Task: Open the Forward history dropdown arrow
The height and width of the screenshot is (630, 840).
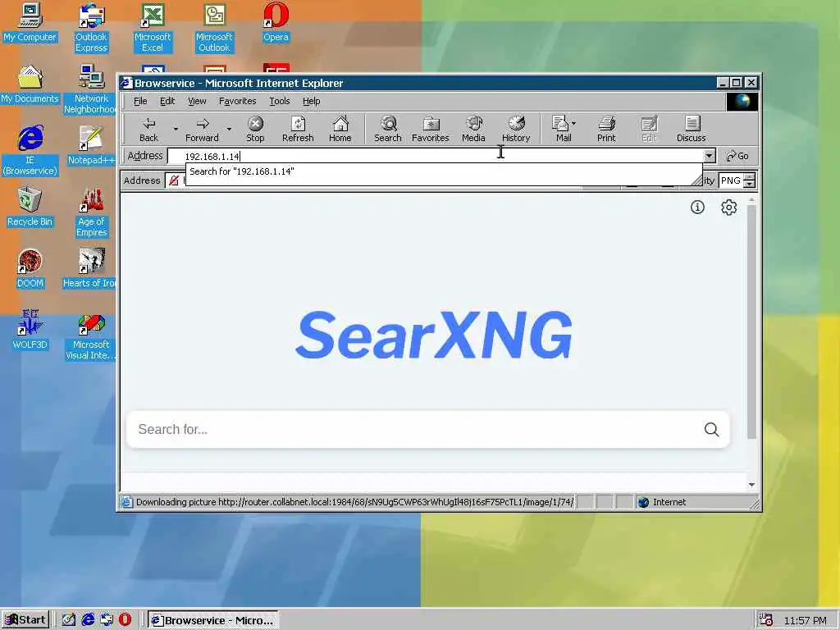Action: 229,129
